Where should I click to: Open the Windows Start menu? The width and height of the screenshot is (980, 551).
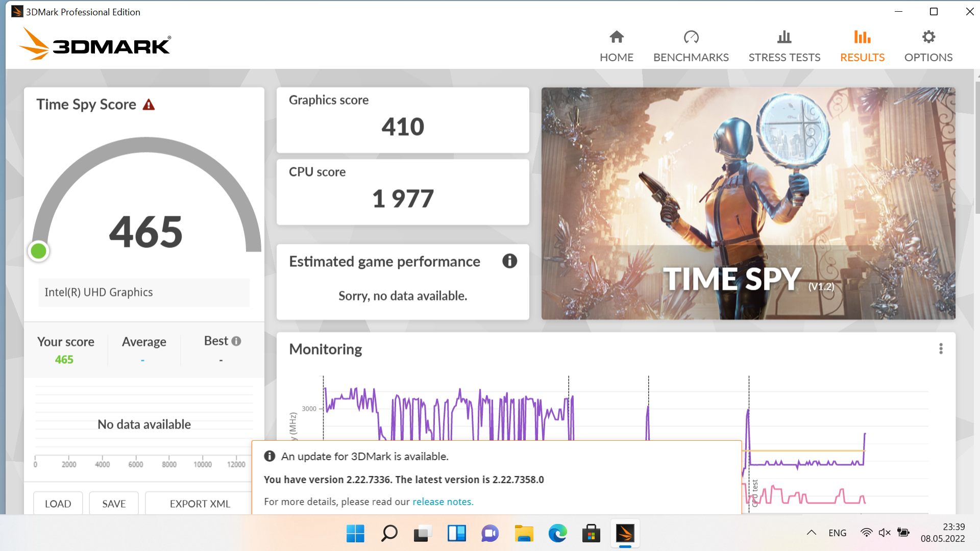[x=355, y=534]
